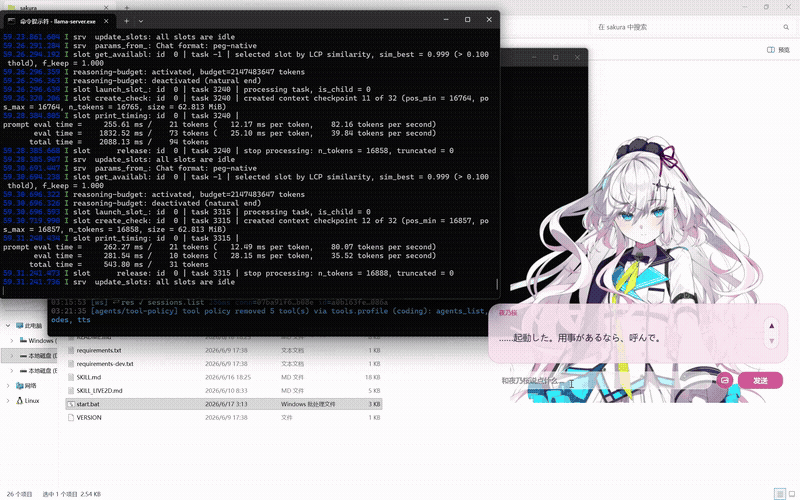
Task: Open a new terminal tab with plus button
Action: coord(126,21)
